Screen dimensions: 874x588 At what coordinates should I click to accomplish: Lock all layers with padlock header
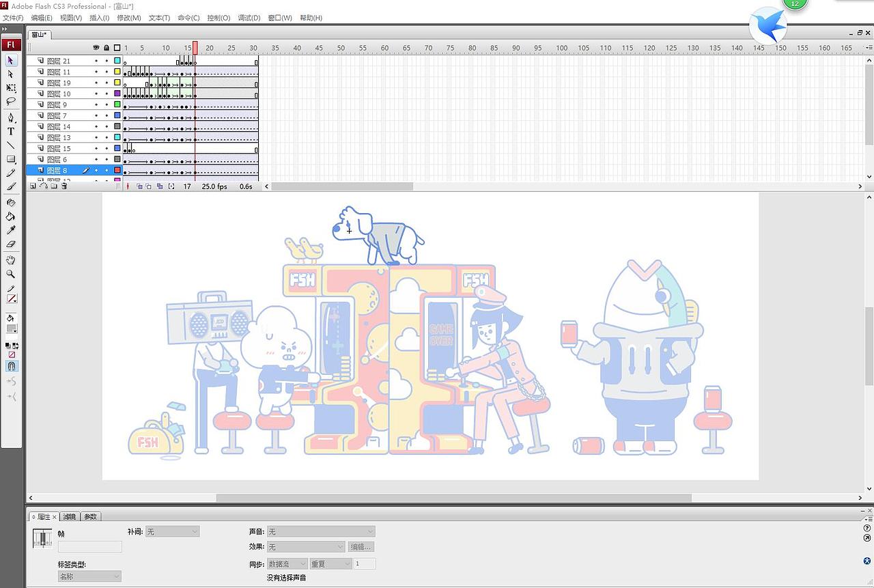click(107, 48)
